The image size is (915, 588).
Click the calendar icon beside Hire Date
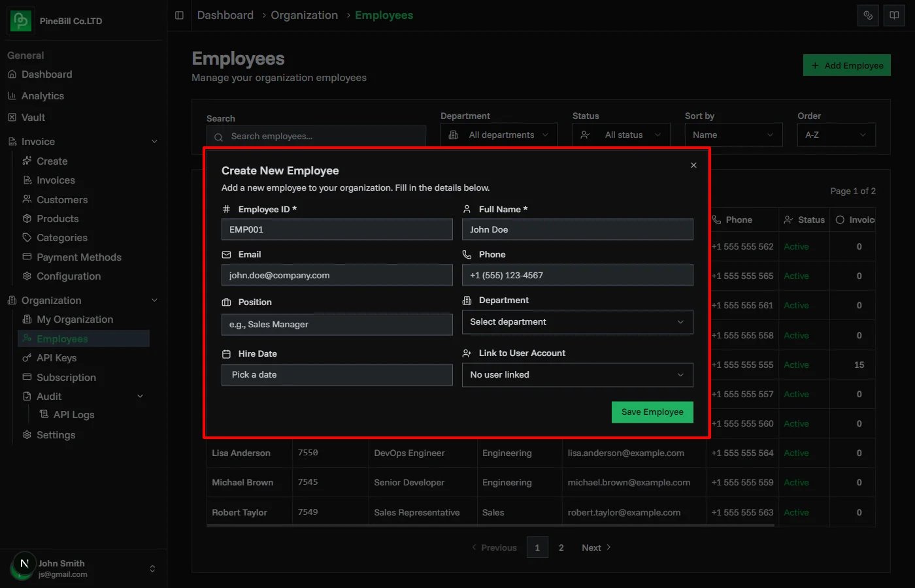227,353
